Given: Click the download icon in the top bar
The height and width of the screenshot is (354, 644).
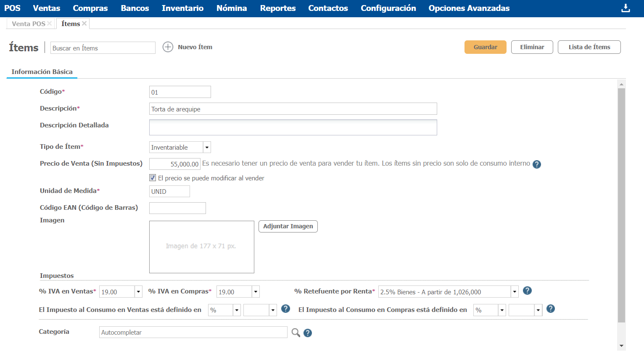Looking at the screenshot, I should pos(626,8).
